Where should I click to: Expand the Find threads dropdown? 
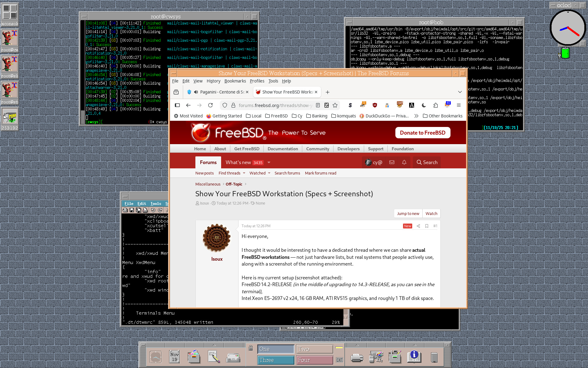244,173
